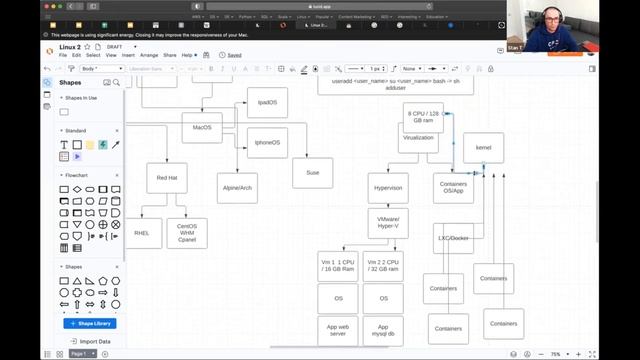
Task: Open the line style dropdown
Action: (355, 69)
